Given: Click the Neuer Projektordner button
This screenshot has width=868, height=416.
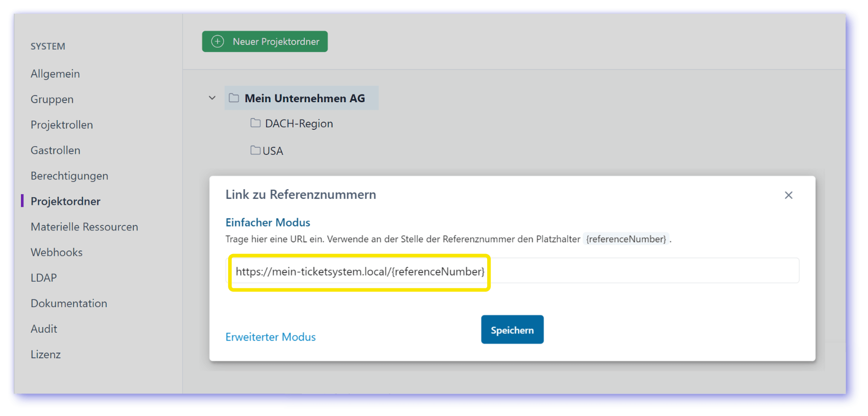Looking at the screenshot, I should pos(264,41).
